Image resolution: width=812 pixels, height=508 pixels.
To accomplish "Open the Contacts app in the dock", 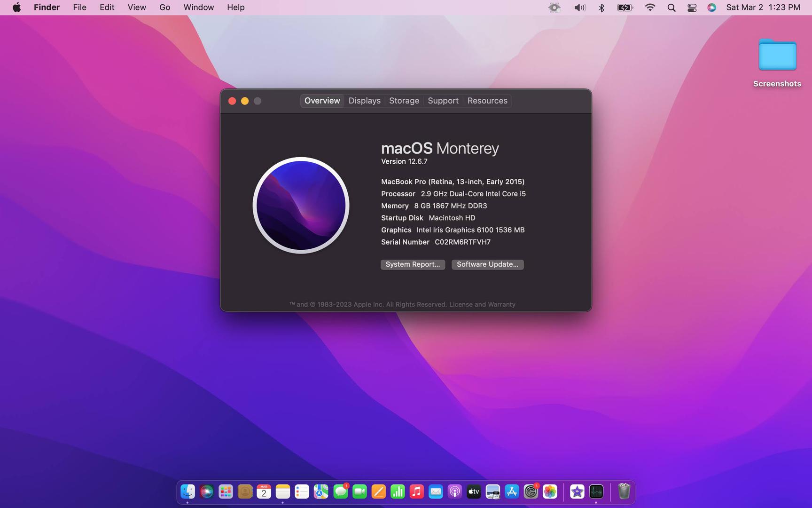I will pos(245,492).
